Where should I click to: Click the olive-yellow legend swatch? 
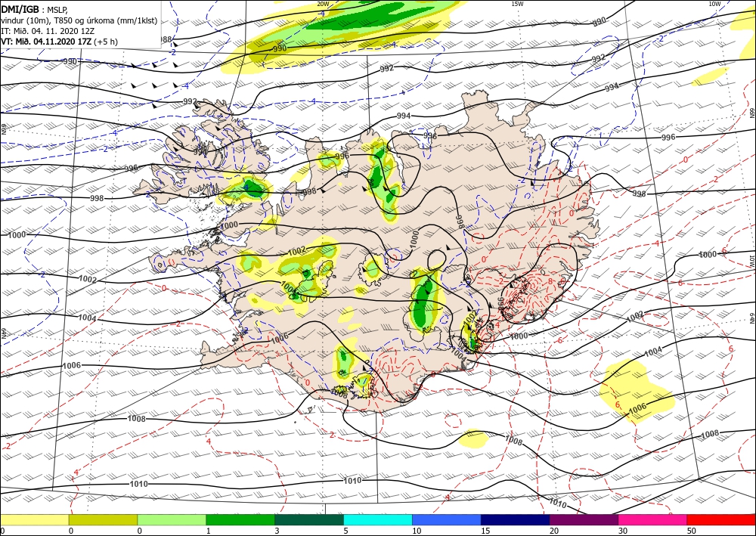click(x=103, y=519)
